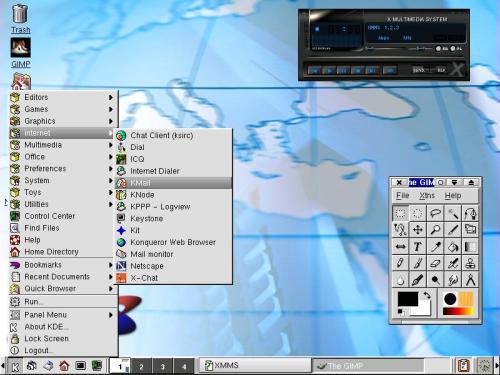Activate the Measure compass tool
Viewport: 500px width, 375px height.
tap(470, 280)
